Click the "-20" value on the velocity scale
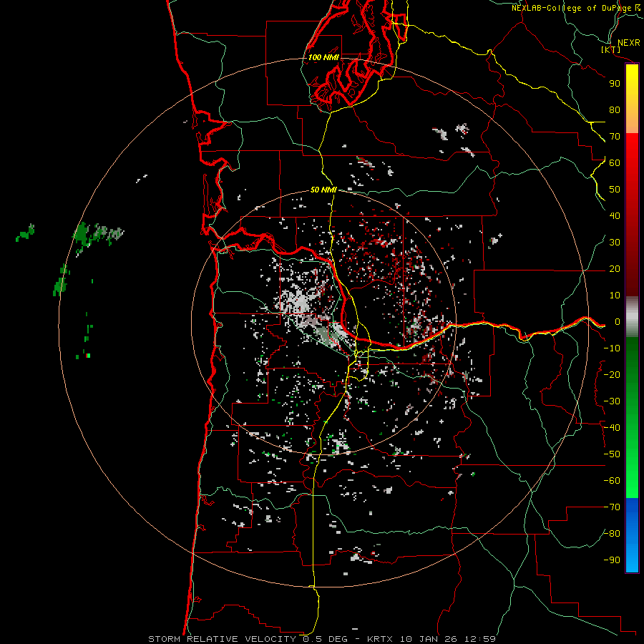 tap(612, 375)
